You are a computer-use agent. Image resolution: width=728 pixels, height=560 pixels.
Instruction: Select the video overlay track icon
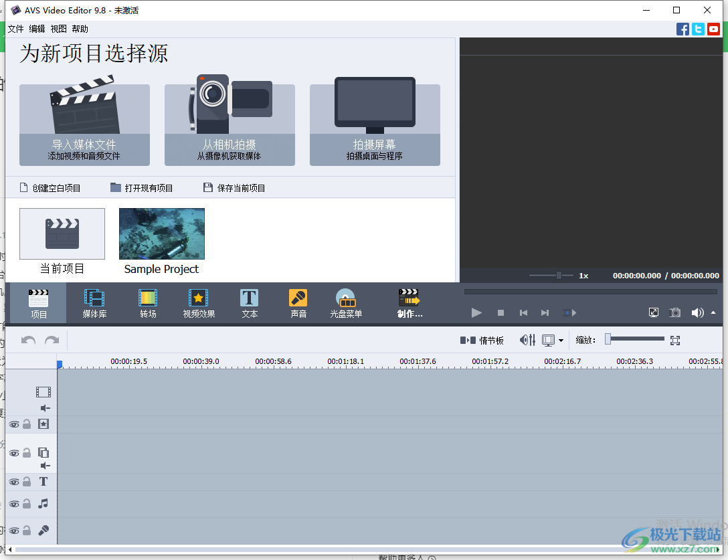click(43, 453)
